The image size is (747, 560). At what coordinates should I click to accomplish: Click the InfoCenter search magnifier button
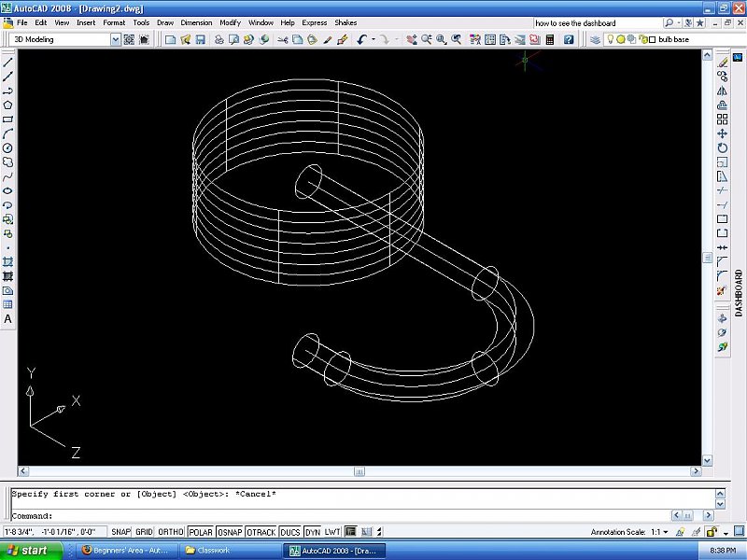coord(669,22)
